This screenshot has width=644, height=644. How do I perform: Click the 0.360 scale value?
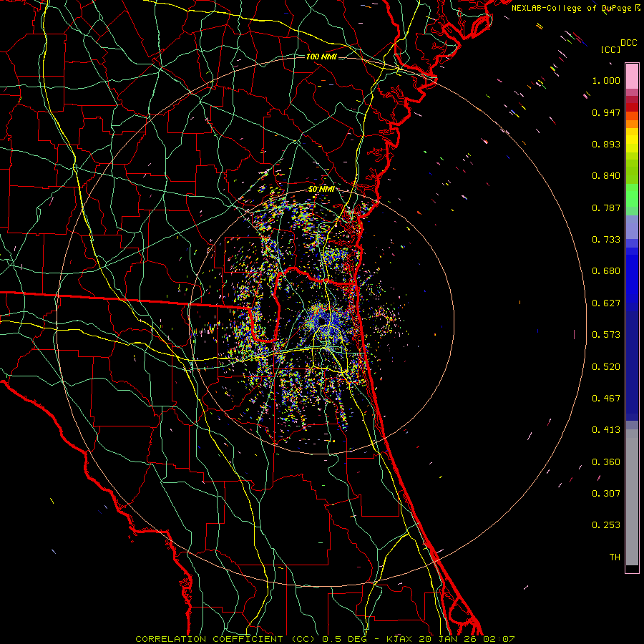tap(606, 462)
